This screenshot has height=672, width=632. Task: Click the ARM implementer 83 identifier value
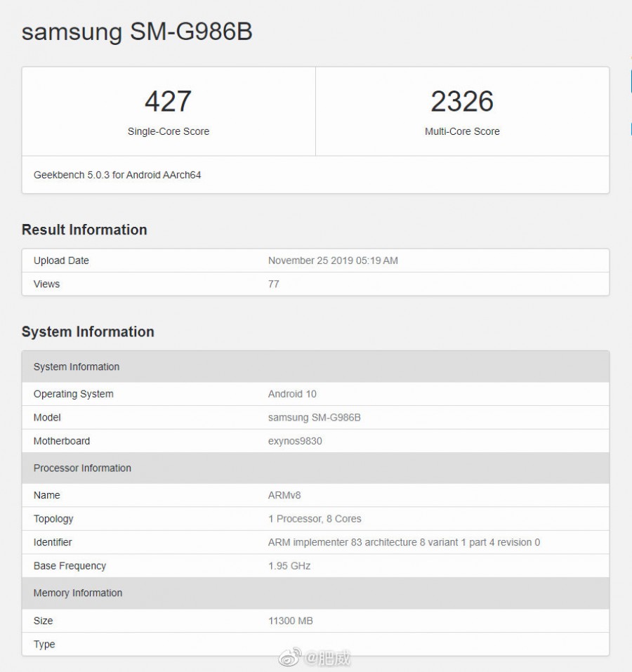pos(404,542)
